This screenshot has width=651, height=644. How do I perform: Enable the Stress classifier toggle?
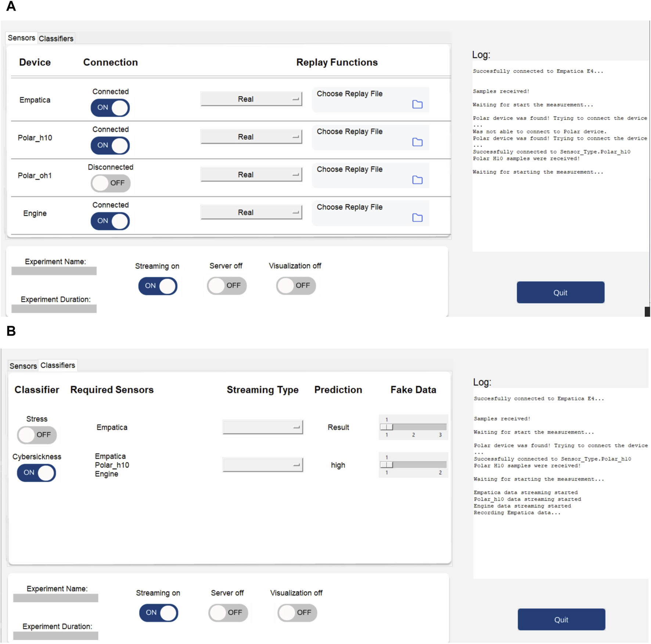37,435
